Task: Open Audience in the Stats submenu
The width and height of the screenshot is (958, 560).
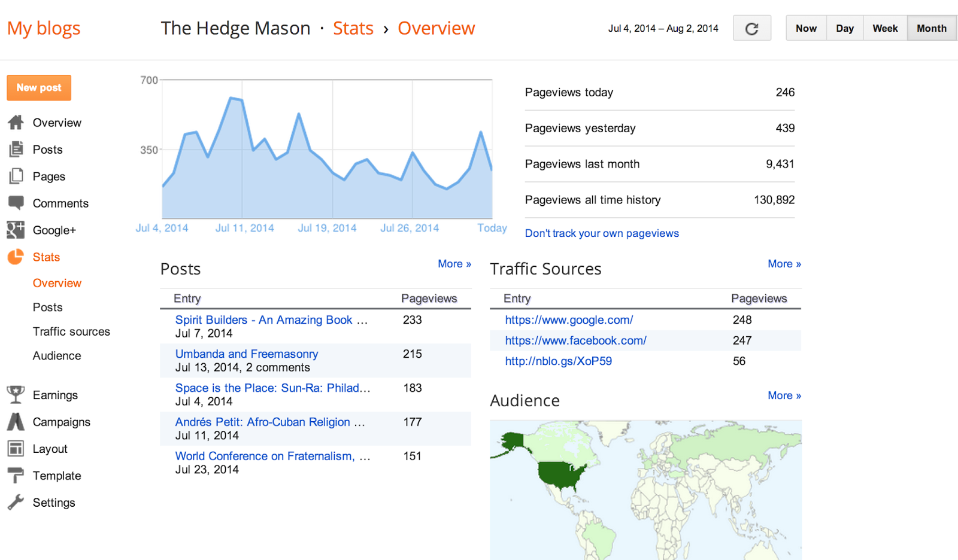Action: 57,355
